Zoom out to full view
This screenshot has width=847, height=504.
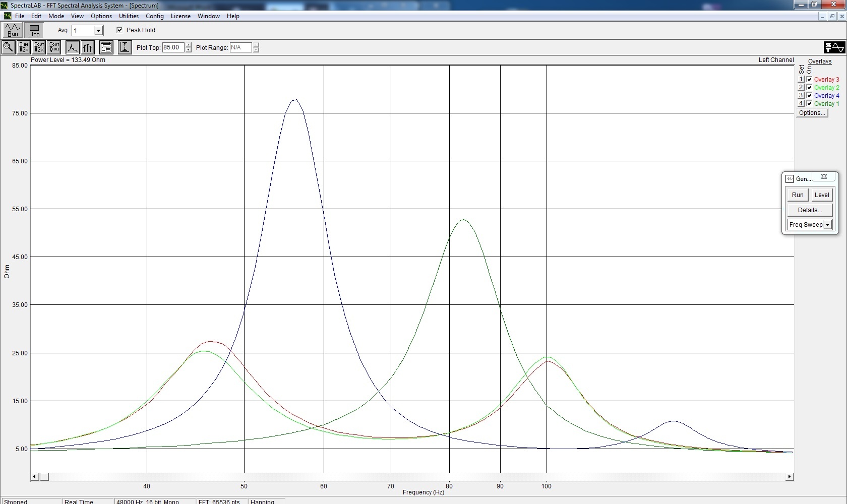(54, 47)
